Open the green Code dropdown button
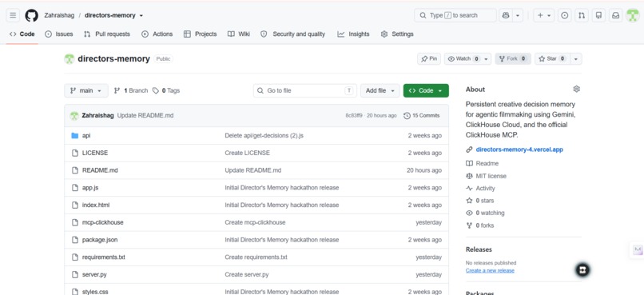 coord(426,90)
